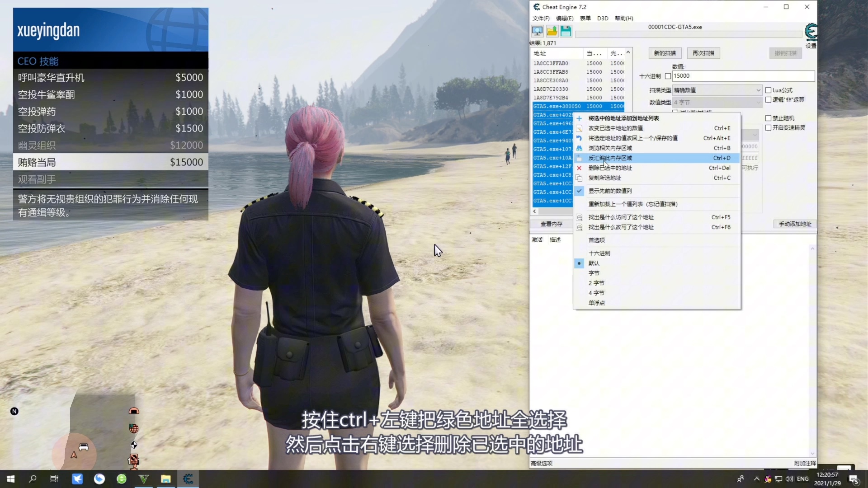Open the process selector monitor icon
This screenshot has width=868, height=488.
537,31
